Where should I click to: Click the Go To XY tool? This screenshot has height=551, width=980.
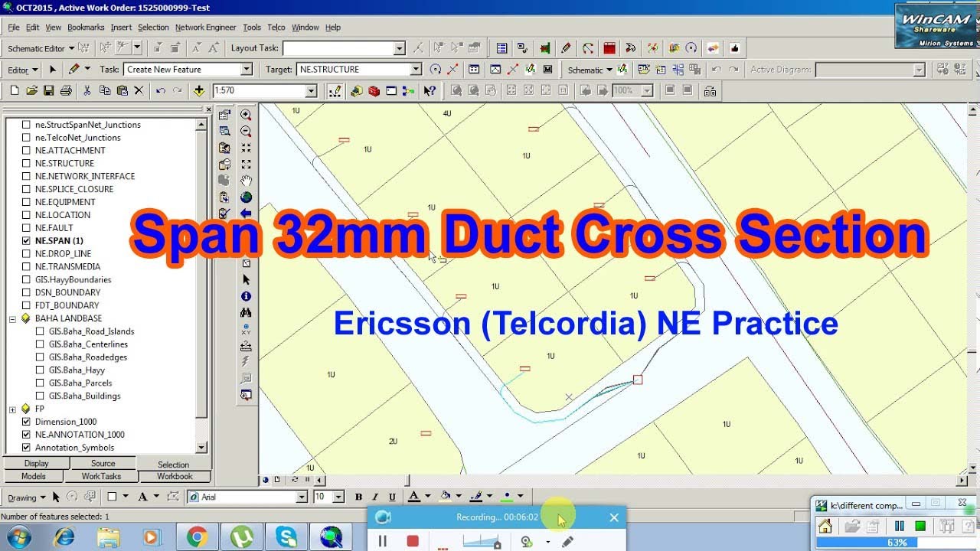246,329
